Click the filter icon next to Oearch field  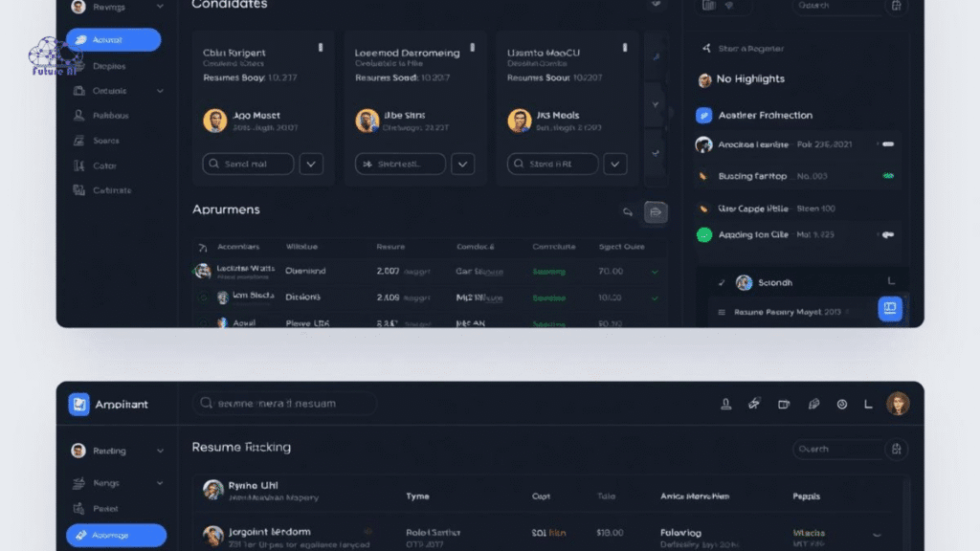pyautogui.click(x=897, y=449)
